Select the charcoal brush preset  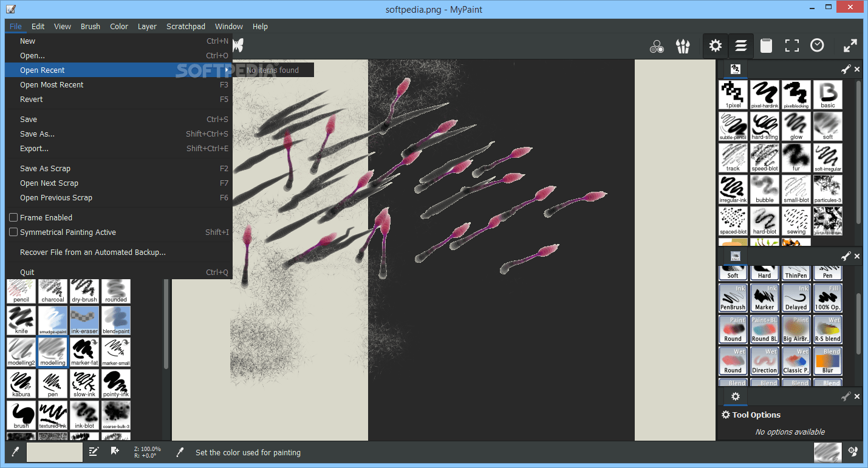pos(52,291)
